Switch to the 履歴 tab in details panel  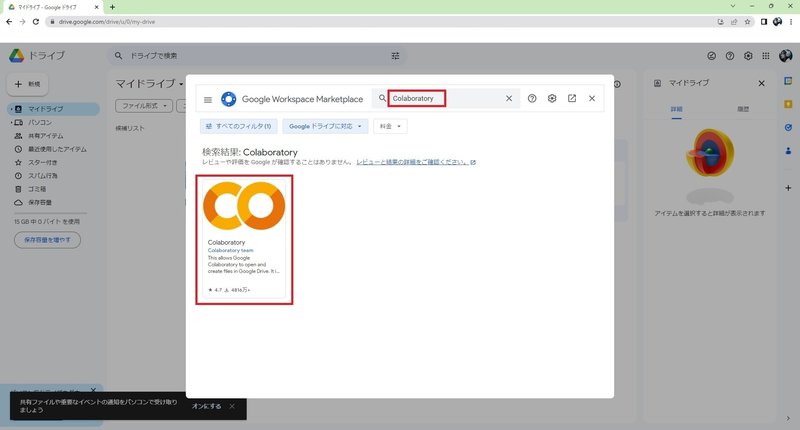[x=743, y=109]
